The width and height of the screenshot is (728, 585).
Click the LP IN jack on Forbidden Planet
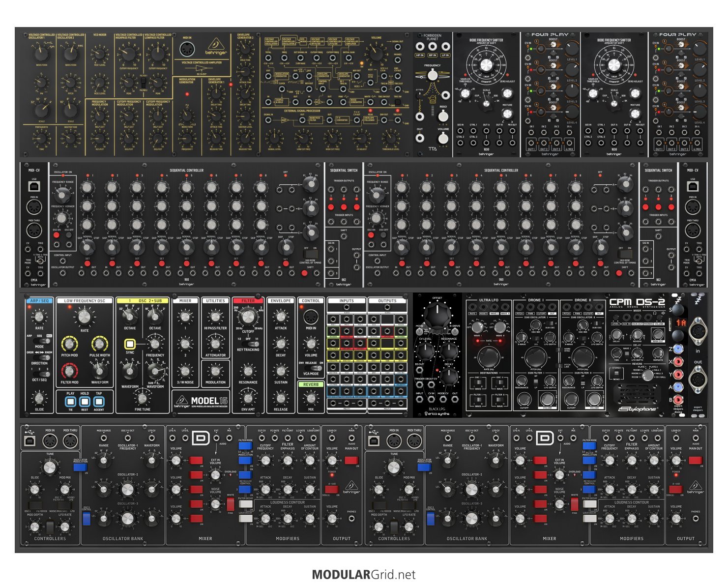click(x=445, y=47)
